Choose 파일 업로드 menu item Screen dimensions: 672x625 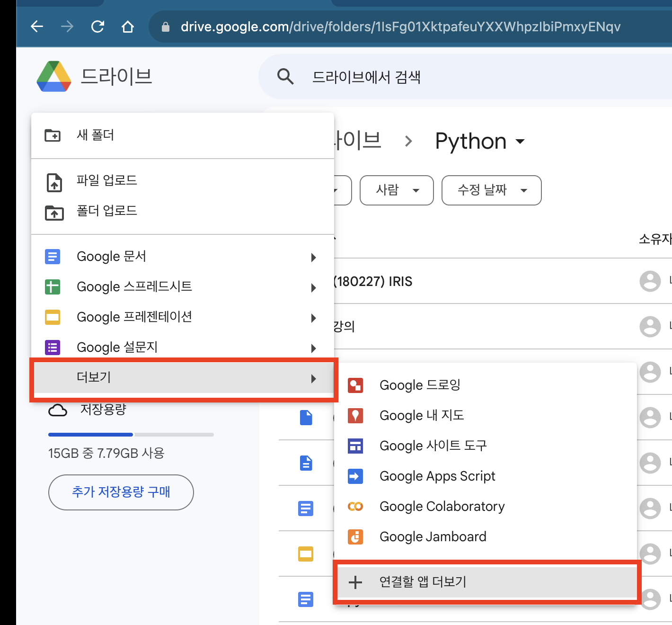tap(183, 180)
